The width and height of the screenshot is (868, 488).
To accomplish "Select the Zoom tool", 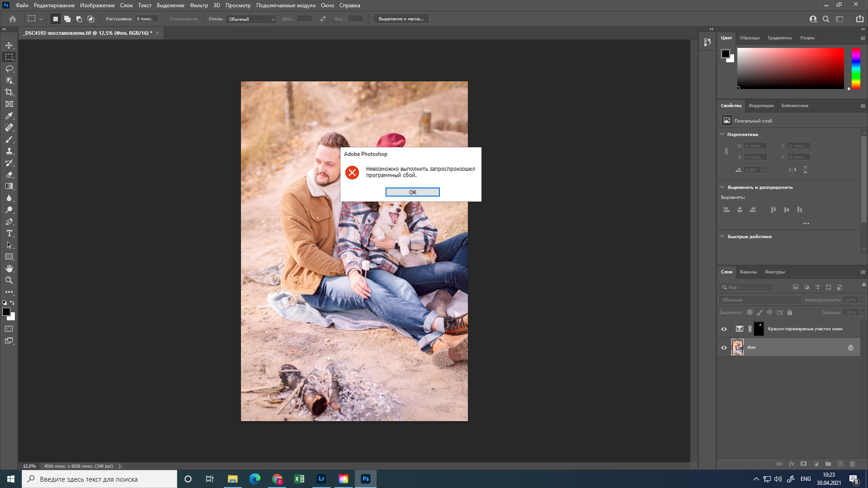I will 9,280.
